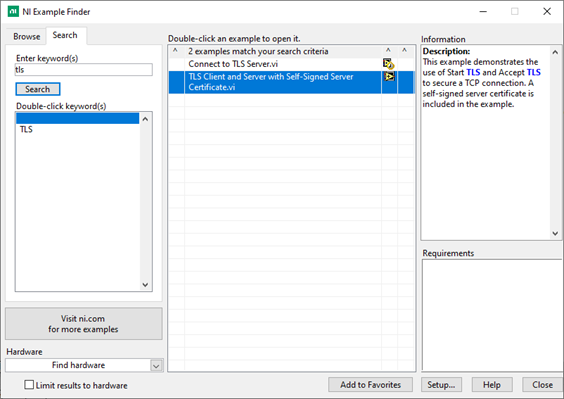The image size is (564, 399).
Task: Select the TLS keyword in the list
Action: point(26,129)
